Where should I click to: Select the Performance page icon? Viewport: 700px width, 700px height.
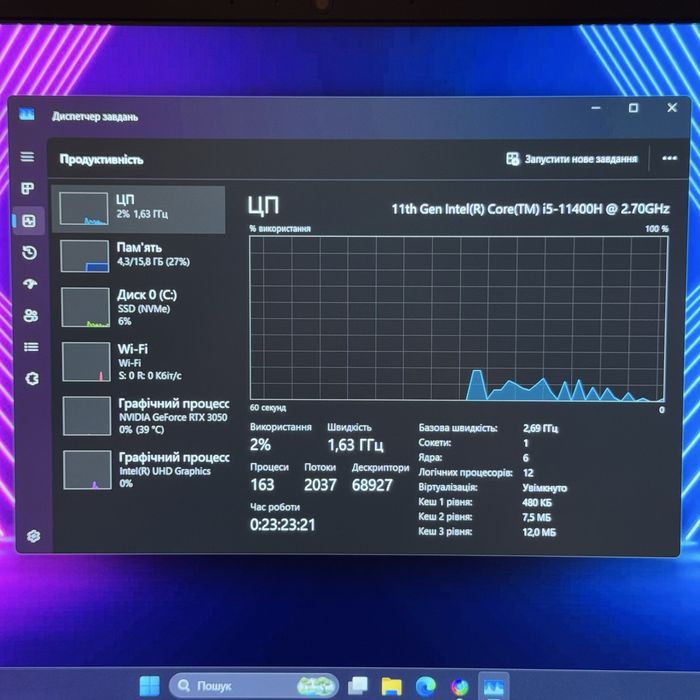click(29, 221)
